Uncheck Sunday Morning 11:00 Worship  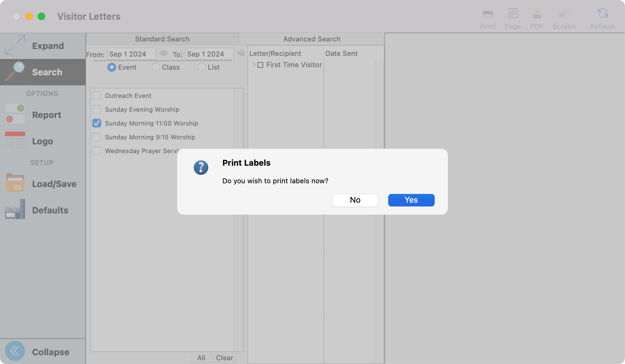click(97, 123)
